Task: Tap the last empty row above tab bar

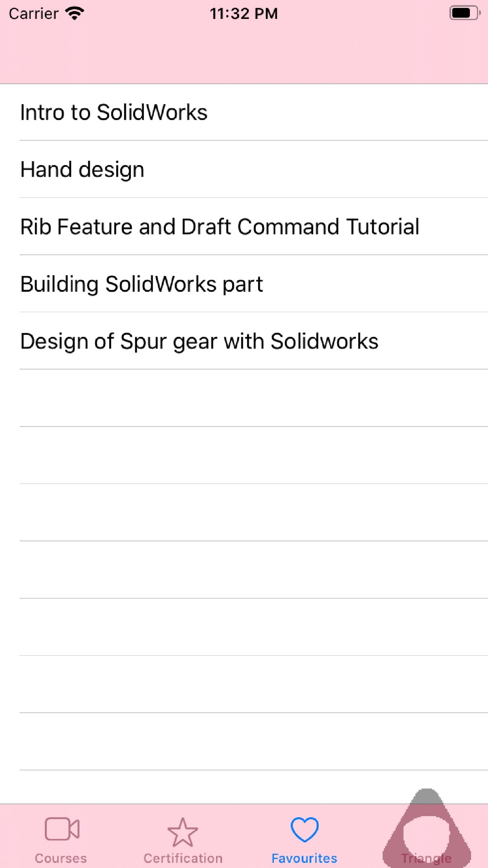Action: point(244,787)
